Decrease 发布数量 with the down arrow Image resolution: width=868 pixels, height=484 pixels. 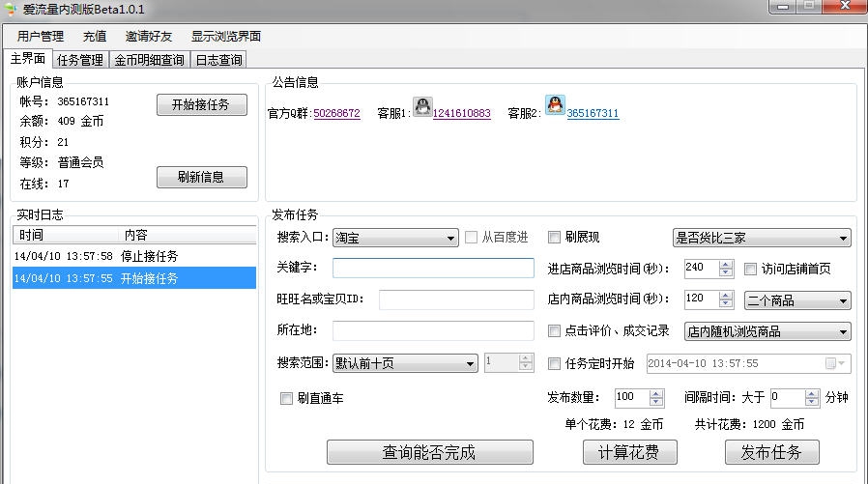pyautogui.click(x=656, y=402)
